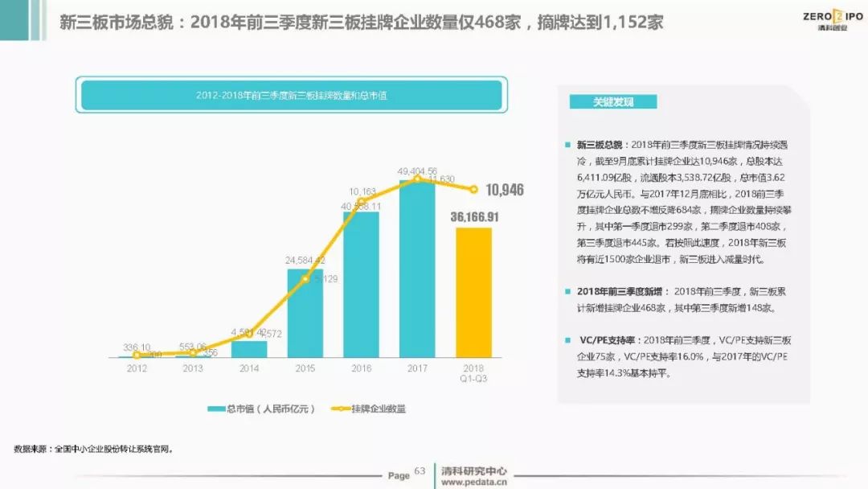Click the line data point above 2015

305,279
